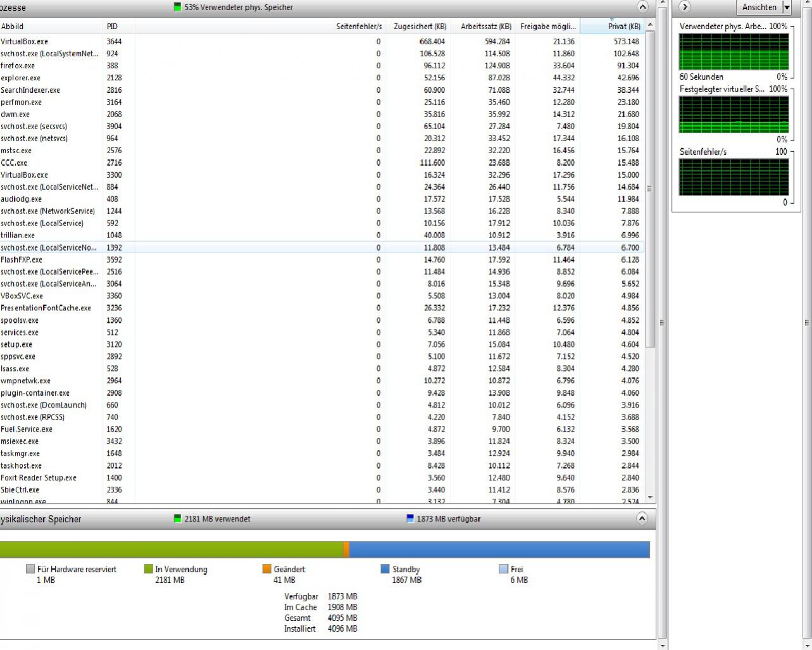
Task: Select the FlashFXP.exe process
Action: point(322,259)
